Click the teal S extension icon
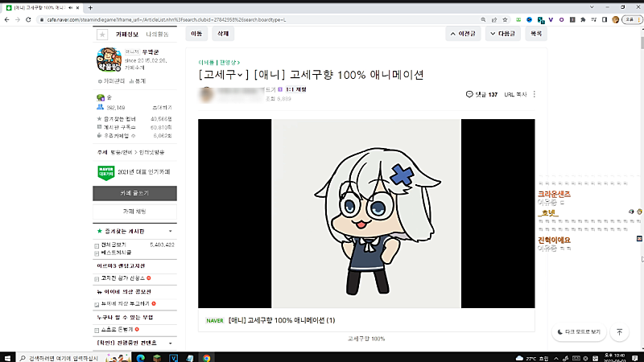 point(540,19)
